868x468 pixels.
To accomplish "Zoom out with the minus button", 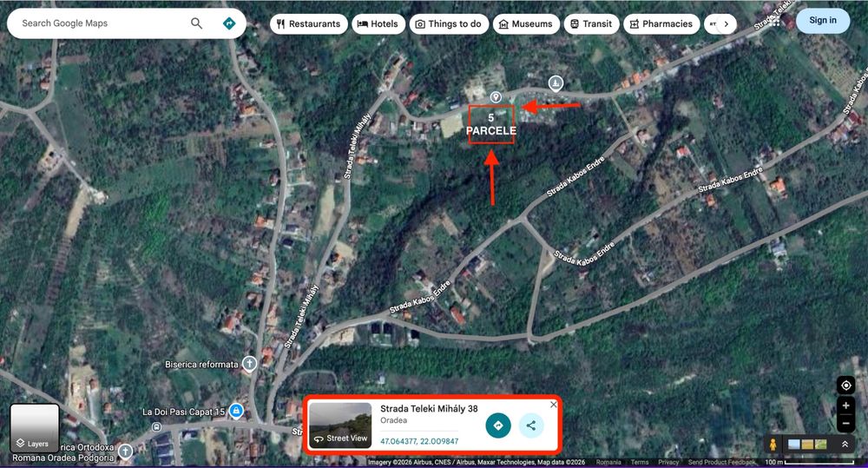I will click(845, 425).
